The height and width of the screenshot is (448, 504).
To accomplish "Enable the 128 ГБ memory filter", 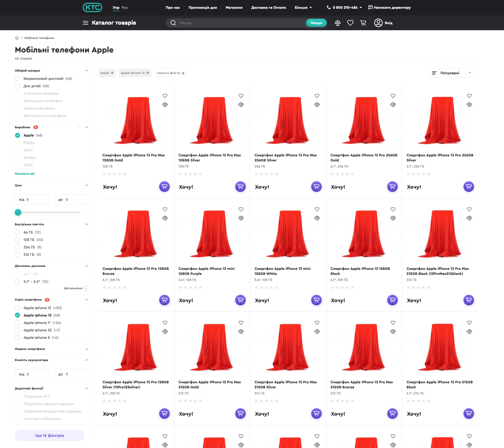I will click(x=17, y=240).
